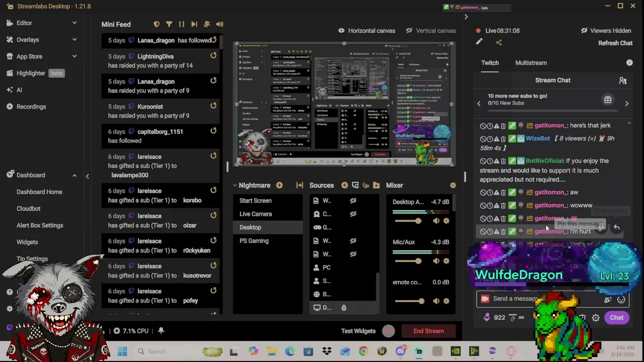
Task: Open Alert Box Settings
Action: coord(40,225)
